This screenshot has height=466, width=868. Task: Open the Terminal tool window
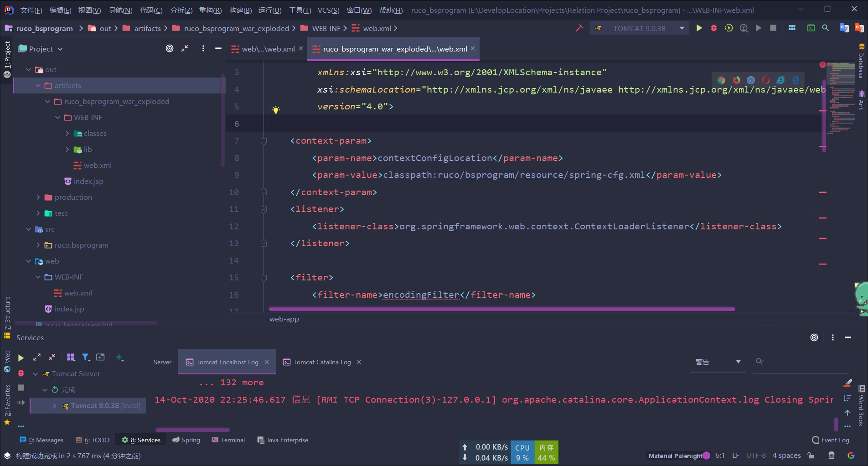point(228,440)
